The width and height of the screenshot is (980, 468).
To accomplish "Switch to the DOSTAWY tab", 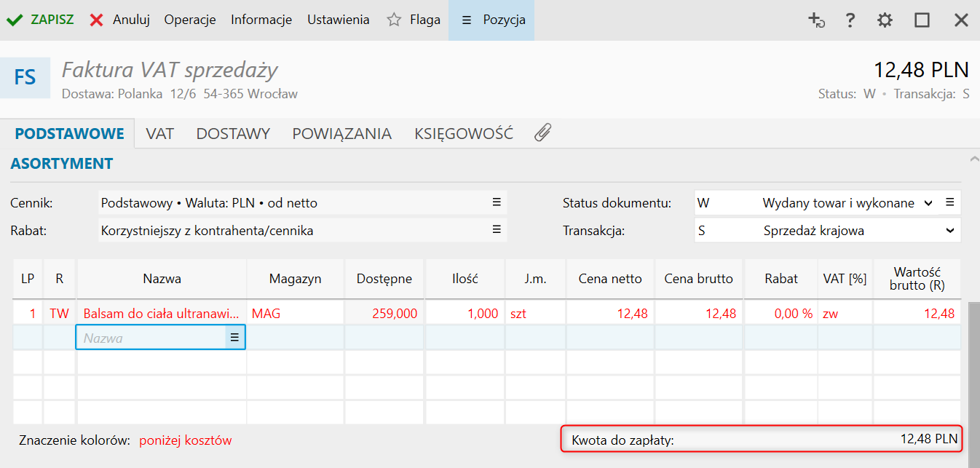I will tap(233, 134).
